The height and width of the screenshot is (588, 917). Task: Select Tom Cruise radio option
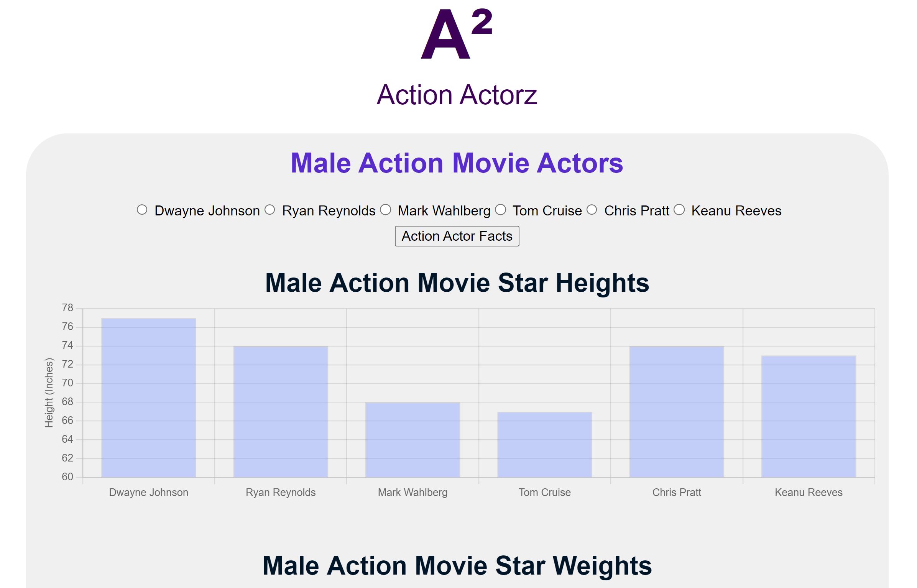coord(500,210)
